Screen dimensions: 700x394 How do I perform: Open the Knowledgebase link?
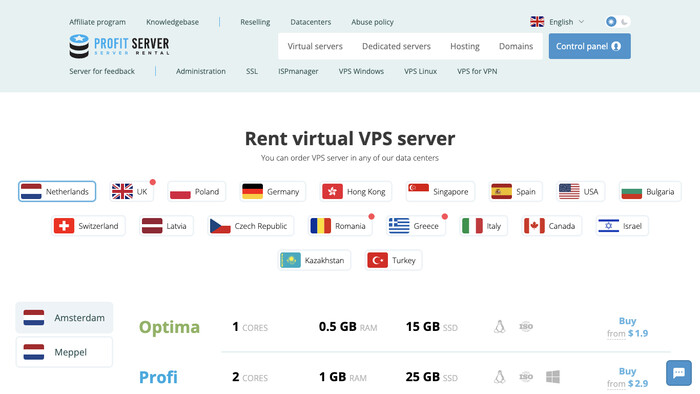(172, 22)
